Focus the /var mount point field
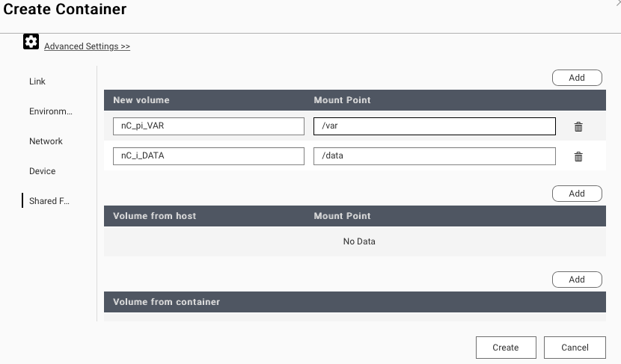The height and width of the screenshot is (364, 621). click(x=434, y=126)
